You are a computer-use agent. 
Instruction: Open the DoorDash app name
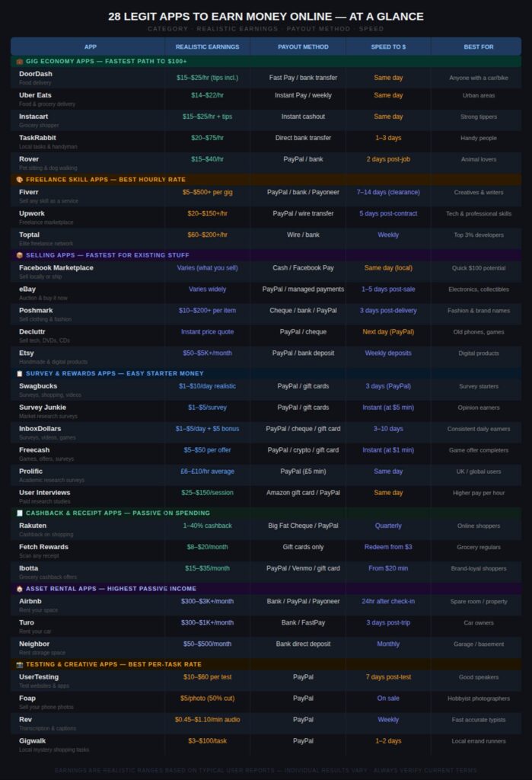(36, 74)
